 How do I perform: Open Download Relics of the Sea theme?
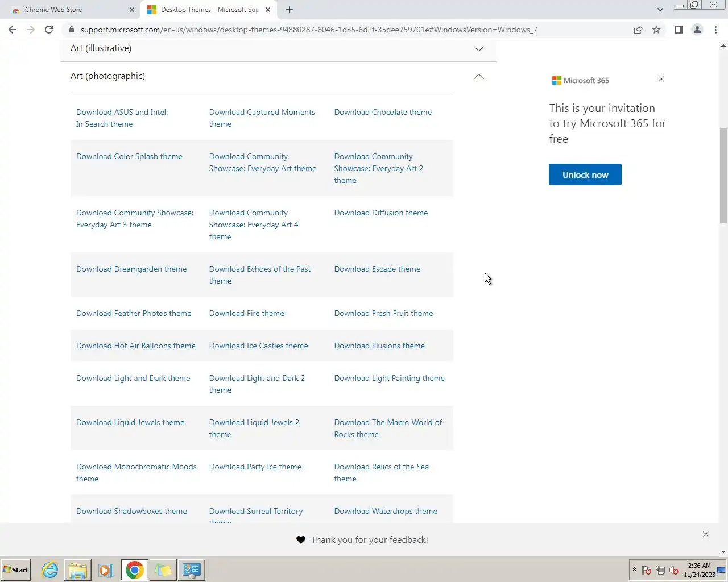pos(381,473)
